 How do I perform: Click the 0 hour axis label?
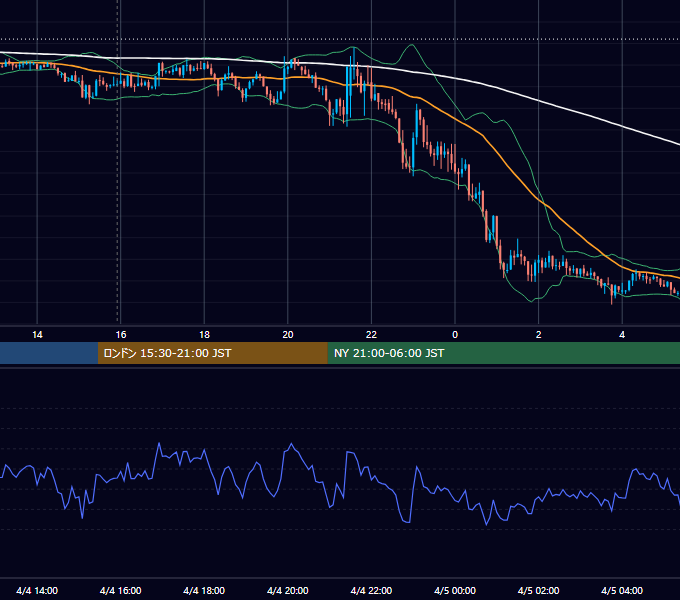tap(455, 335)
